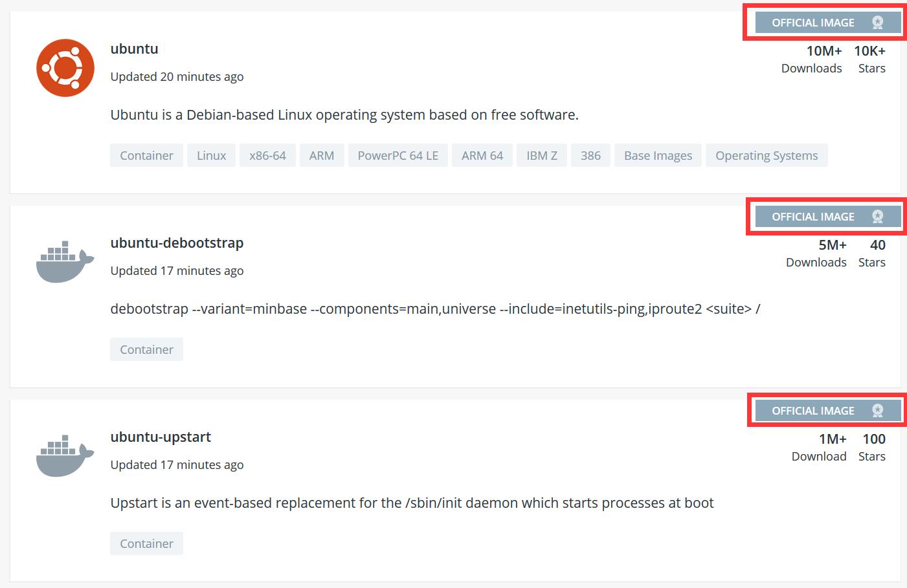Click the ubuntu-debootstrap Official Image ribbon icon
The height and width of the screenshot is (588, 907).
(x=877, y=217)
